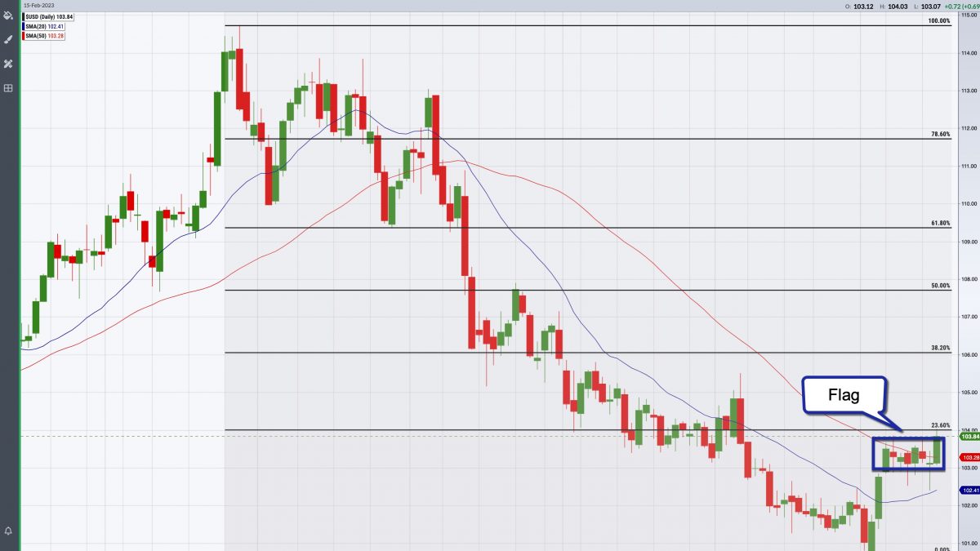Click the 113.00 price axis label
This screenshot has width=980, height=551.
[970, 91]
